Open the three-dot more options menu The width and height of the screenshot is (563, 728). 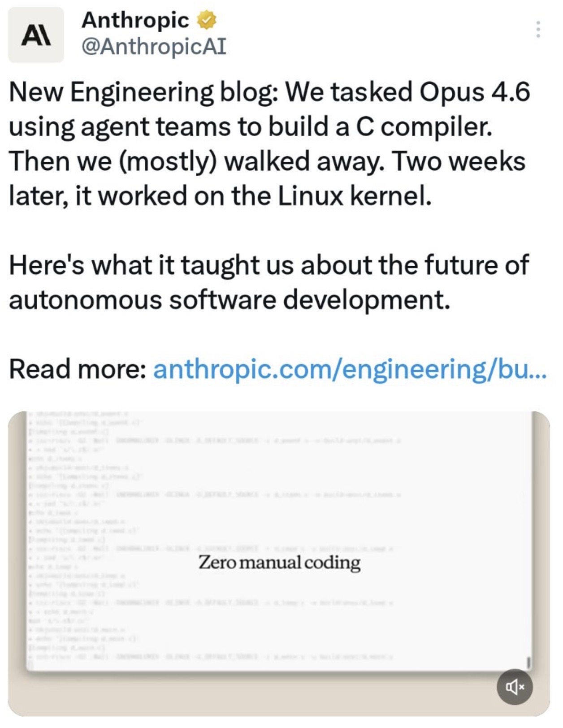coord(538,29)
